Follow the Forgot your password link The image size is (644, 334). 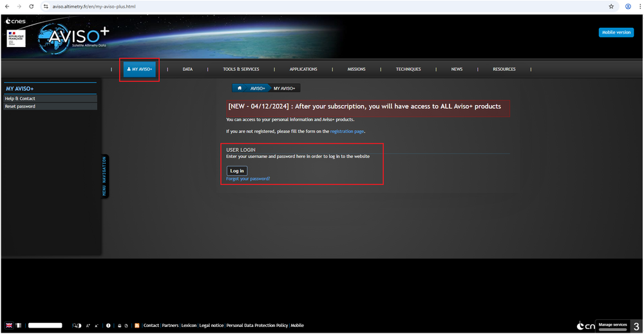tap(248, 179)
